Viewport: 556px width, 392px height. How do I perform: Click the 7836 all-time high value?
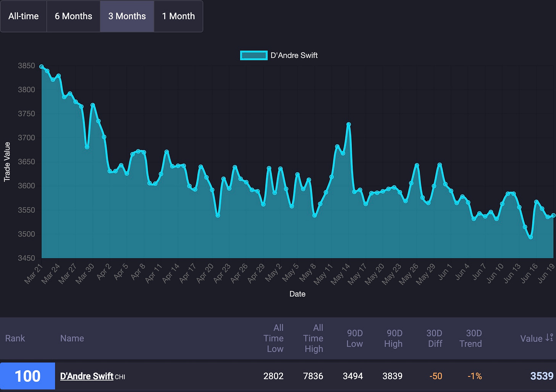313,376
